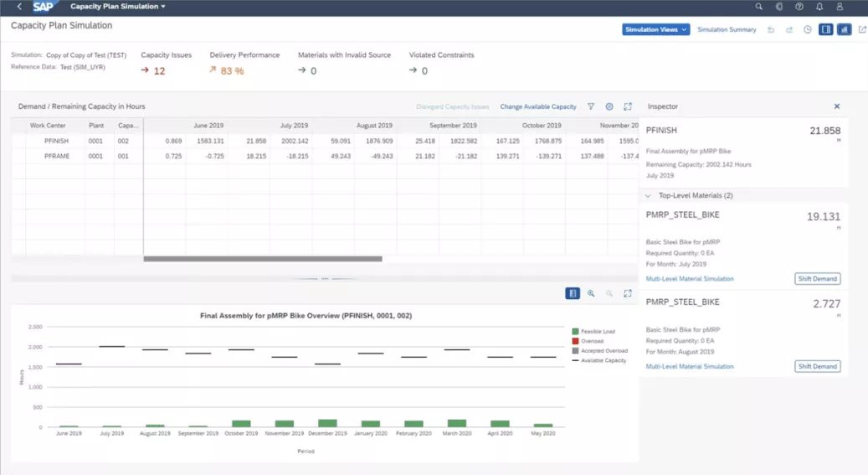
Task: Open the history clock icon
Action: [x=808, y=29]
